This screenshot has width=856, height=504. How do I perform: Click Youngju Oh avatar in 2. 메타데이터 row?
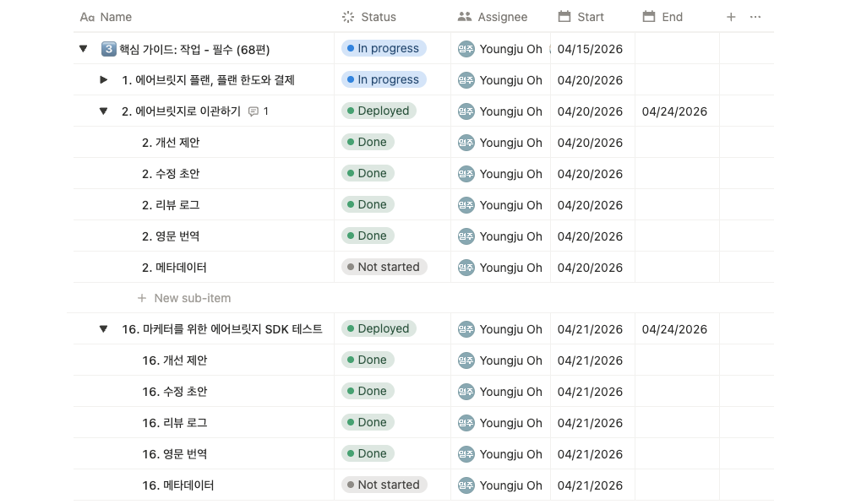click(x=466, y=268)
